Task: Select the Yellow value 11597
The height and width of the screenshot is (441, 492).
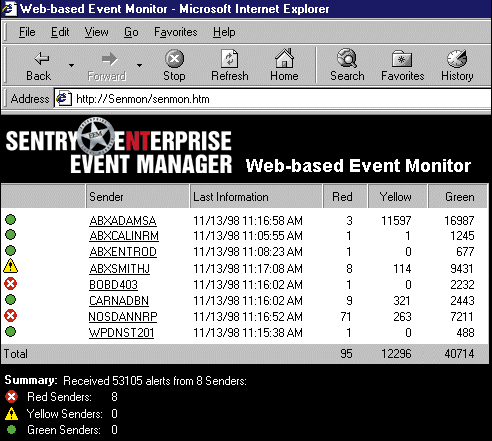Action: pos(396,221)
